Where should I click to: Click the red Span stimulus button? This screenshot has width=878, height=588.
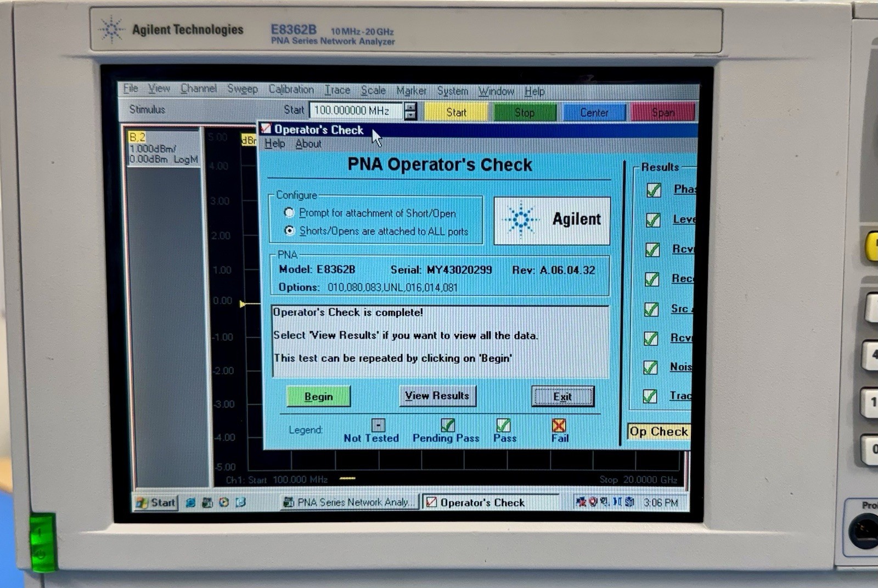pyautogui.click(x=663, y=113)
